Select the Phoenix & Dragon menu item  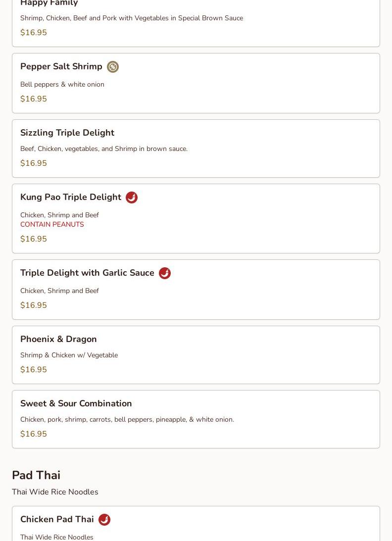tap(58, 339)
